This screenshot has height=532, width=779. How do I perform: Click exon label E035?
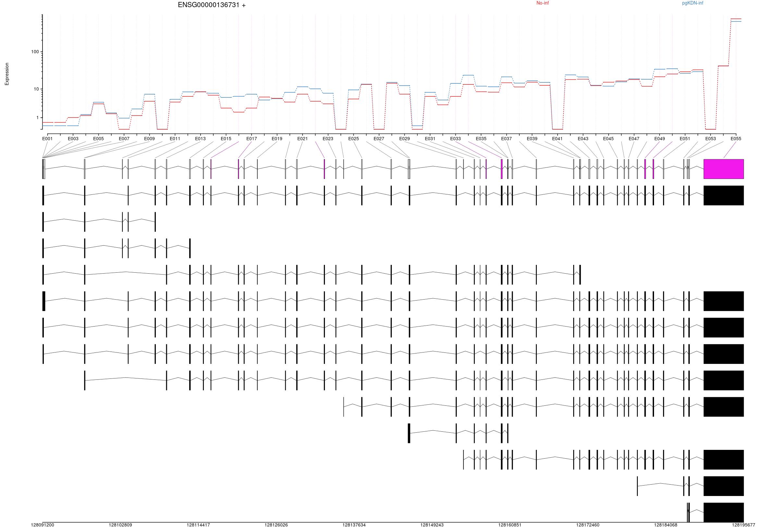coord(481,139)
